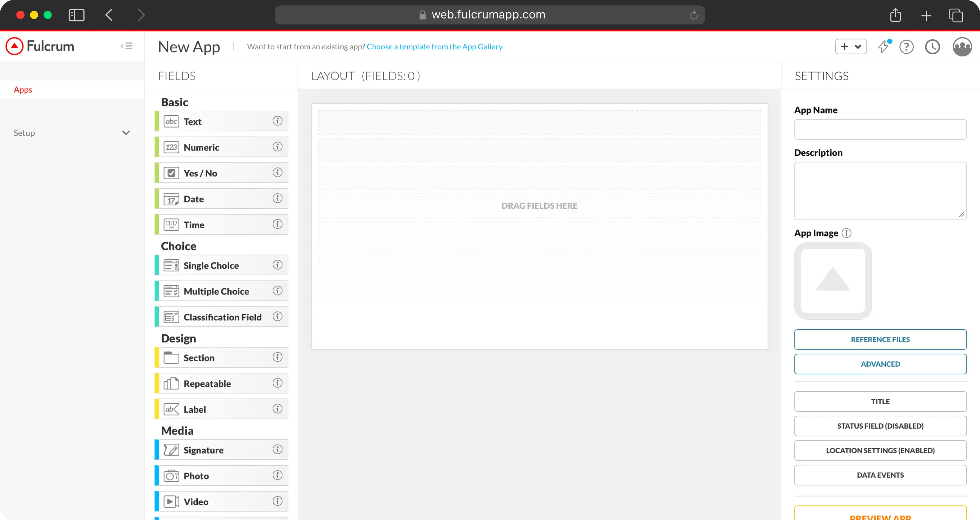Click the Text field type icon
The image size is (980, 520).
pyautogui.click(x=171, y=122)
